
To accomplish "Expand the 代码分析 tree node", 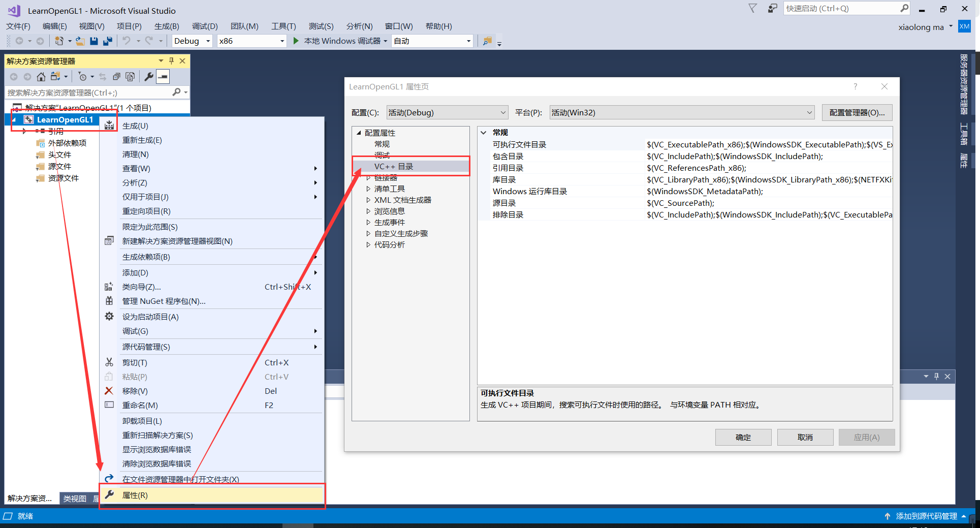I will (368, 244).
